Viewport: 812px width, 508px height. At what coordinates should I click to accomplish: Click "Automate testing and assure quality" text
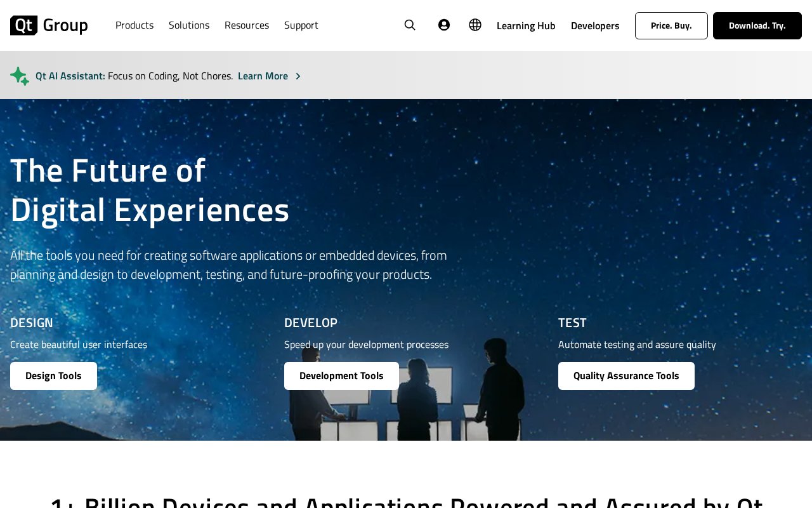pos(637,345)
